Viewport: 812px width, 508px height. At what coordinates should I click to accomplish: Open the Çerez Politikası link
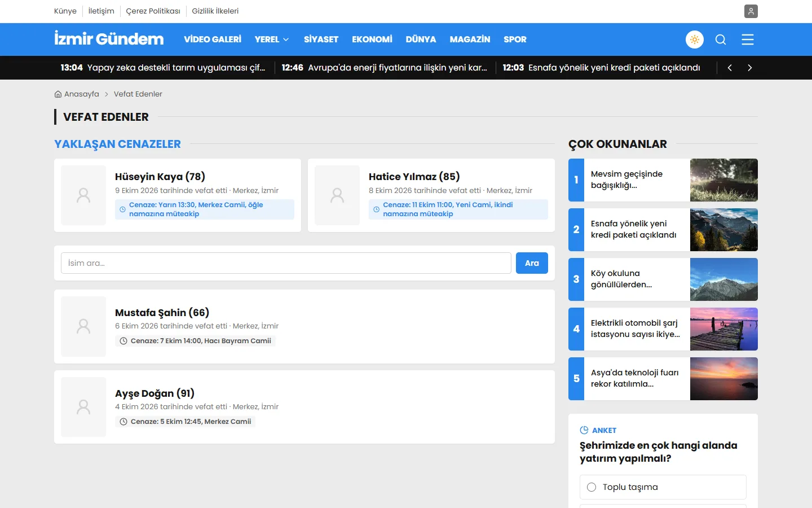point(153,11)
